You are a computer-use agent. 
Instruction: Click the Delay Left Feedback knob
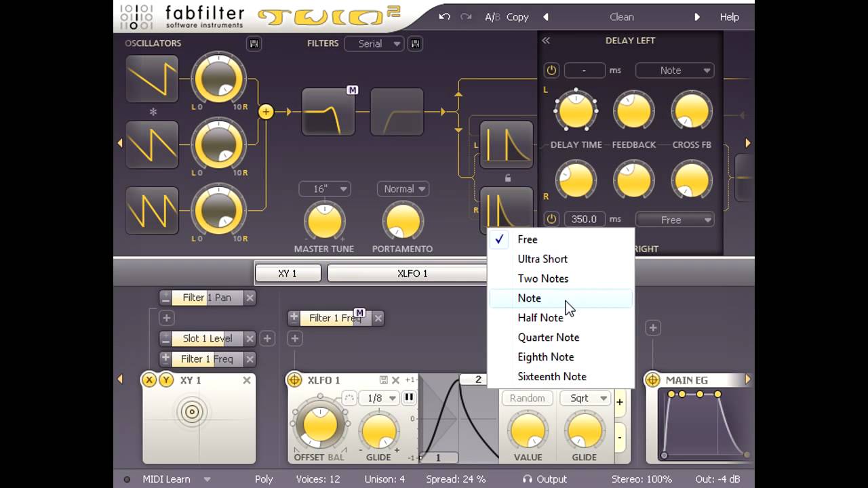pyautogui.click(x=634, y=112)
